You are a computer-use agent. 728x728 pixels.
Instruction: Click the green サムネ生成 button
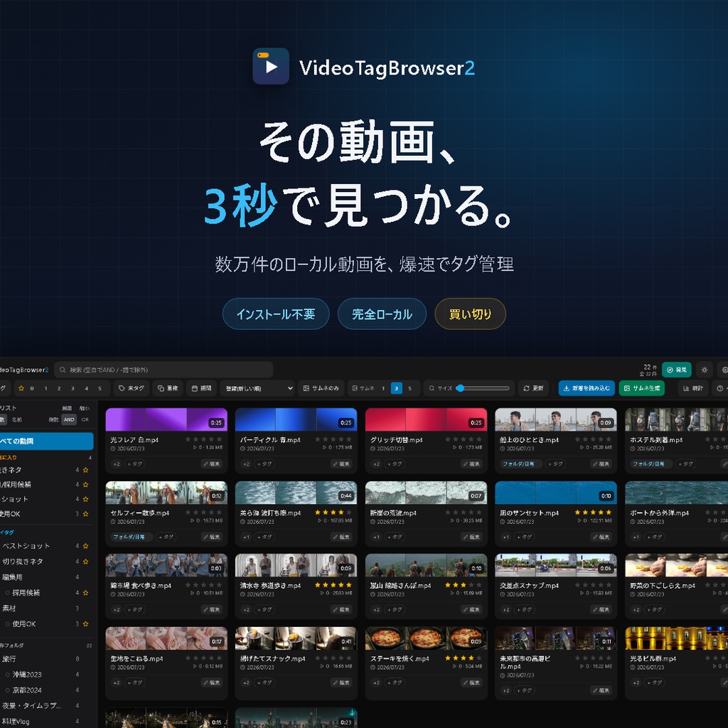(642, 388)
